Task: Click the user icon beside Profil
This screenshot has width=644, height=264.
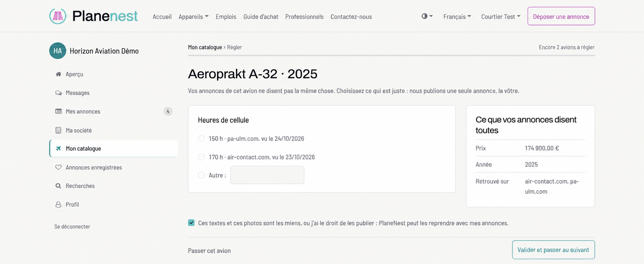Action: (58, 205)
